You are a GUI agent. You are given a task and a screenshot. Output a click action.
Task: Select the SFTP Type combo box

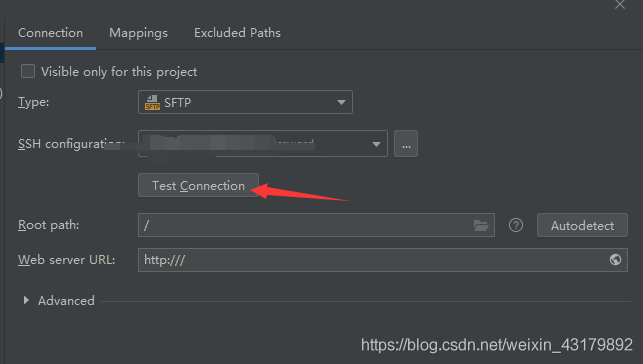tap(245, 102)
